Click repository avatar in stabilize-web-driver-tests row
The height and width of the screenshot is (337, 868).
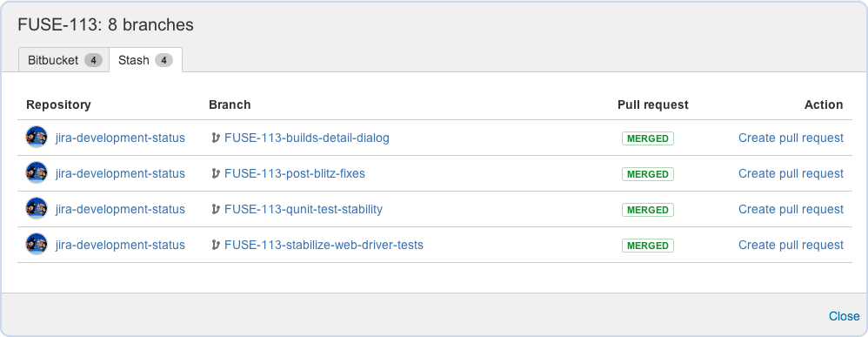click(37, 245)
